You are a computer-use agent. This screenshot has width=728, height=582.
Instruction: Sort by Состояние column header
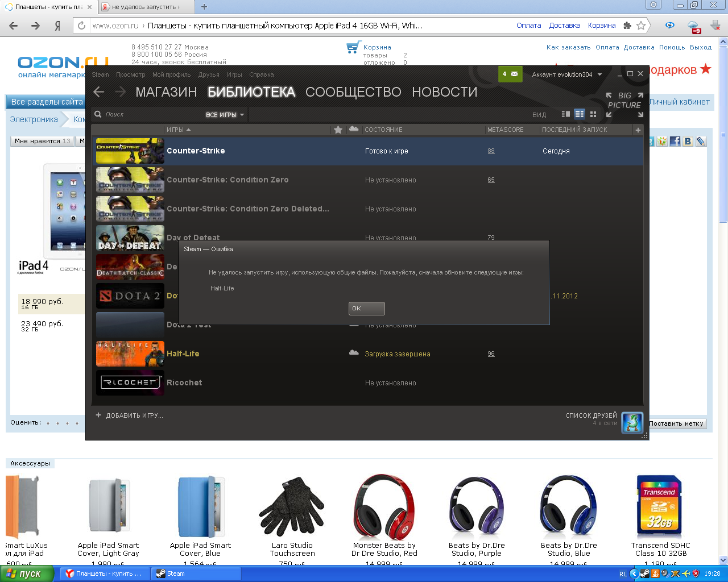pyautogui.click(x=423, y=130)
